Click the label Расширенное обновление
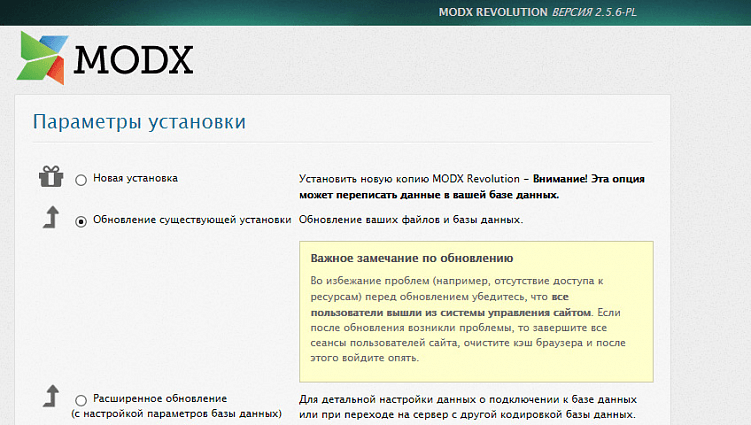751x425 pixels. [160, 398]
